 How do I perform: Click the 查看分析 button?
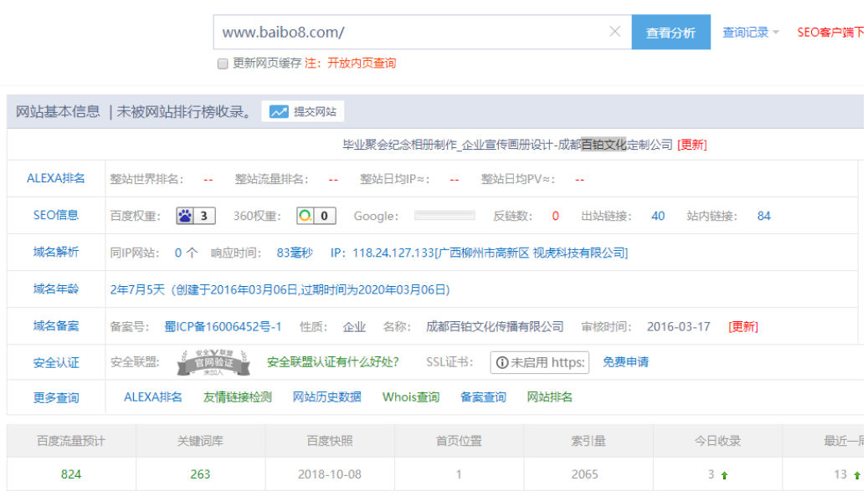point(670,32)
